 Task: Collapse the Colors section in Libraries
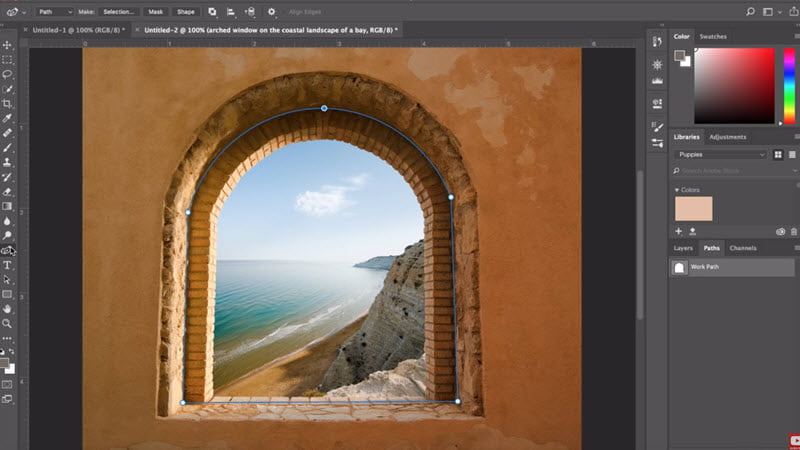(x=677, y=189)
